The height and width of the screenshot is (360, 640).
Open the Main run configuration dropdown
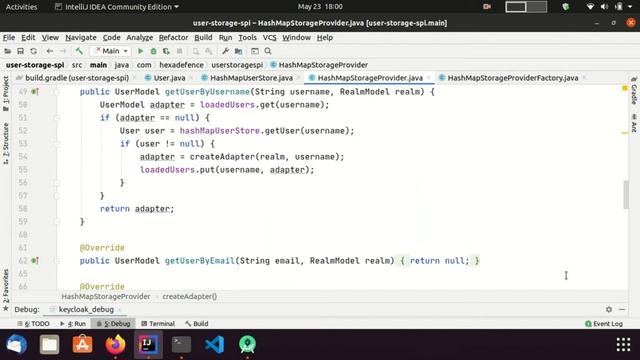coord(110,51)
